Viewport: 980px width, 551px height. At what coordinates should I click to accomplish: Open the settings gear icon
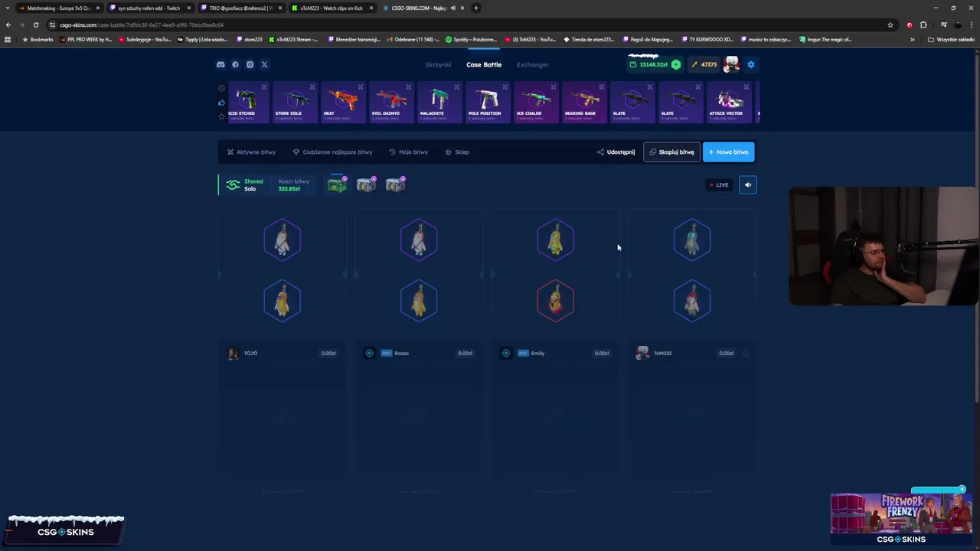(751, 64)
